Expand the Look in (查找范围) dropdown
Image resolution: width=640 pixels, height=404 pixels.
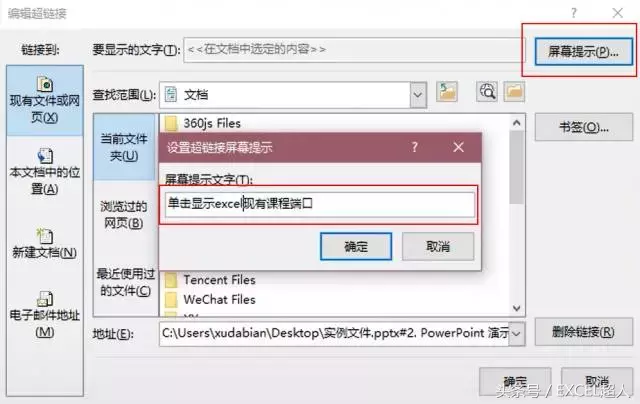tap(418, 95)
